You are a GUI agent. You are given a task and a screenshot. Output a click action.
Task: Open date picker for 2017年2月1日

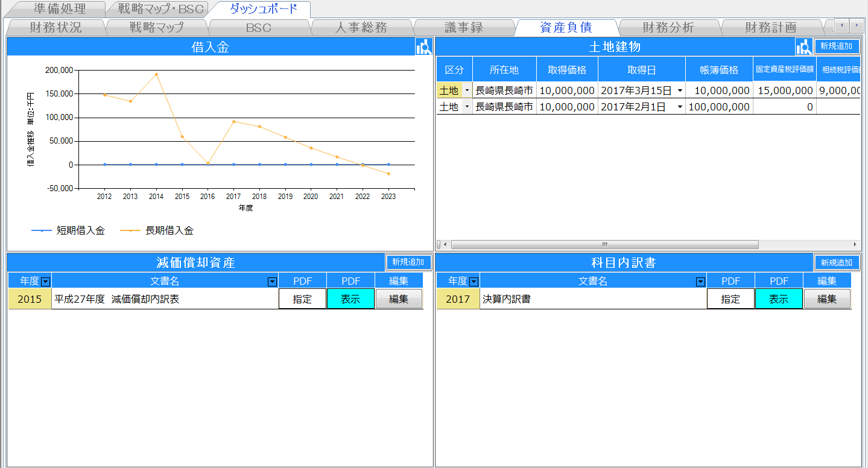point(680,107)
